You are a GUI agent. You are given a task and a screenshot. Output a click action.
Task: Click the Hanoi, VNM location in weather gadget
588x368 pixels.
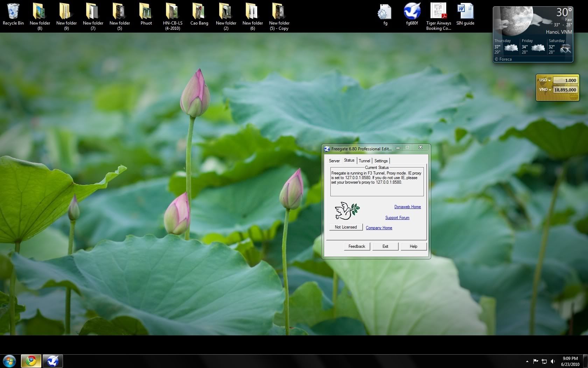coord(559,32)
